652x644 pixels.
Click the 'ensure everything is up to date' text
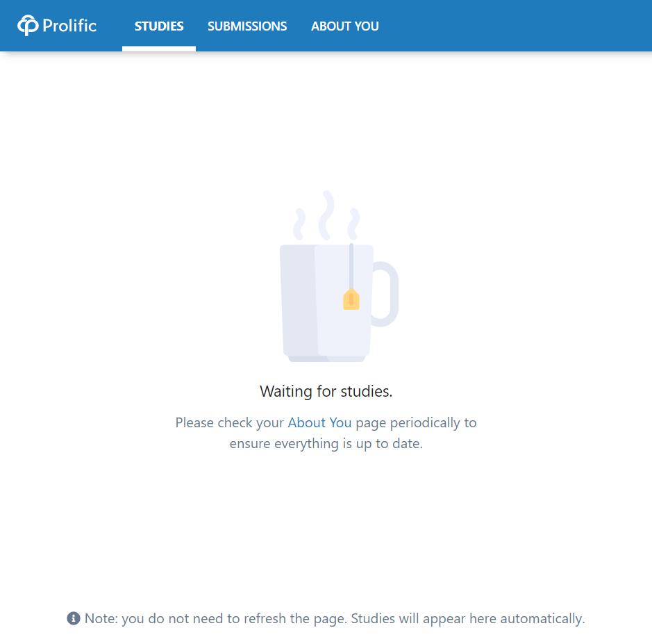326,443
